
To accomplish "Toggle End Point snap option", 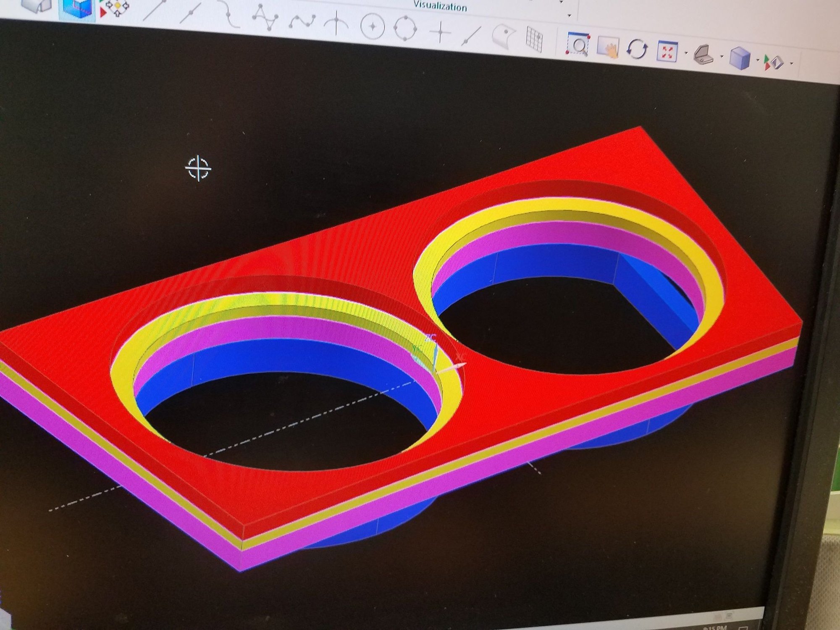I will 154,10.
